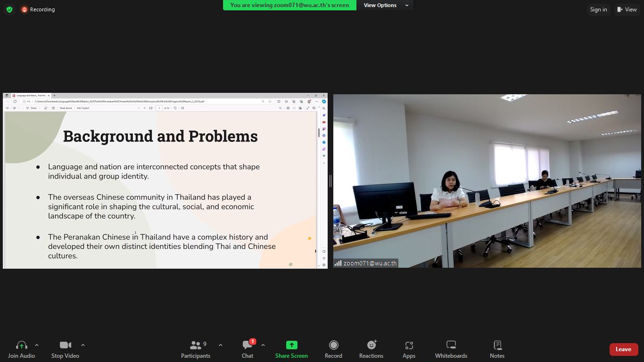Screen dimensions: 644x362
Task: Click the Sign in button
Action: point(598,9)
